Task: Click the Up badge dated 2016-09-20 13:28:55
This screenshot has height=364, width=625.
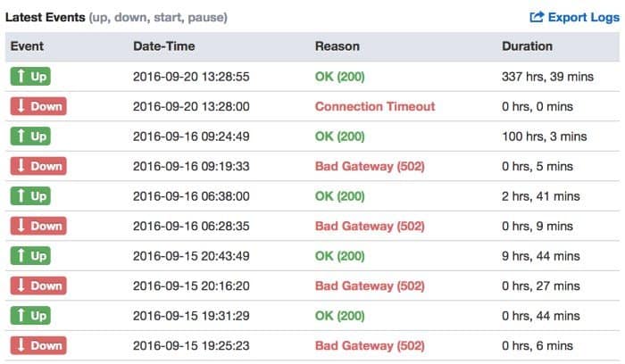Action: click(29, 77)
